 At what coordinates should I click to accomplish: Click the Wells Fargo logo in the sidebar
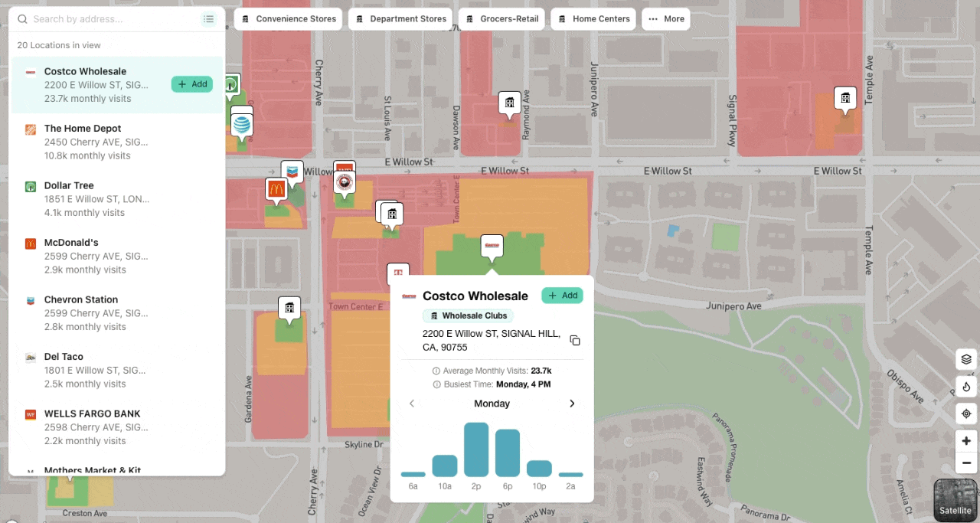point(31,414)
